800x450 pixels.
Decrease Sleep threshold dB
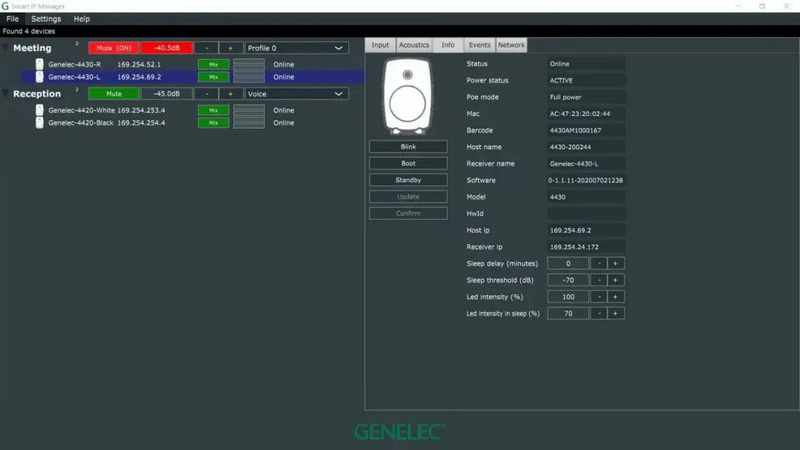(x=599, y=280)
